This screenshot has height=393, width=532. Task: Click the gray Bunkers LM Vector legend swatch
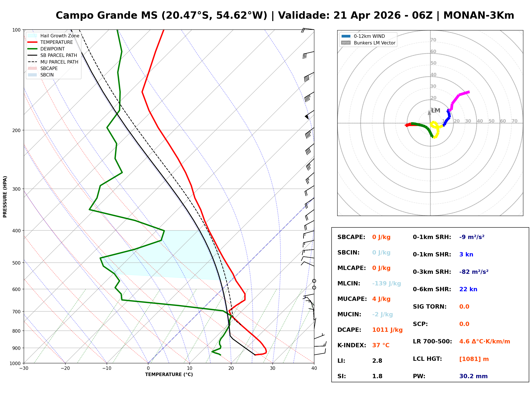(346, 43)
